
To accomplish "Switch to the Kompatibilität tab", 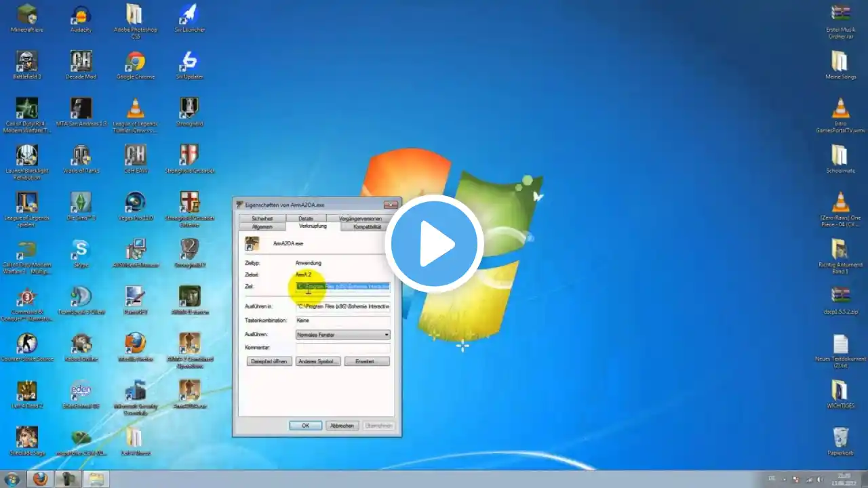I will click(367, 227).
